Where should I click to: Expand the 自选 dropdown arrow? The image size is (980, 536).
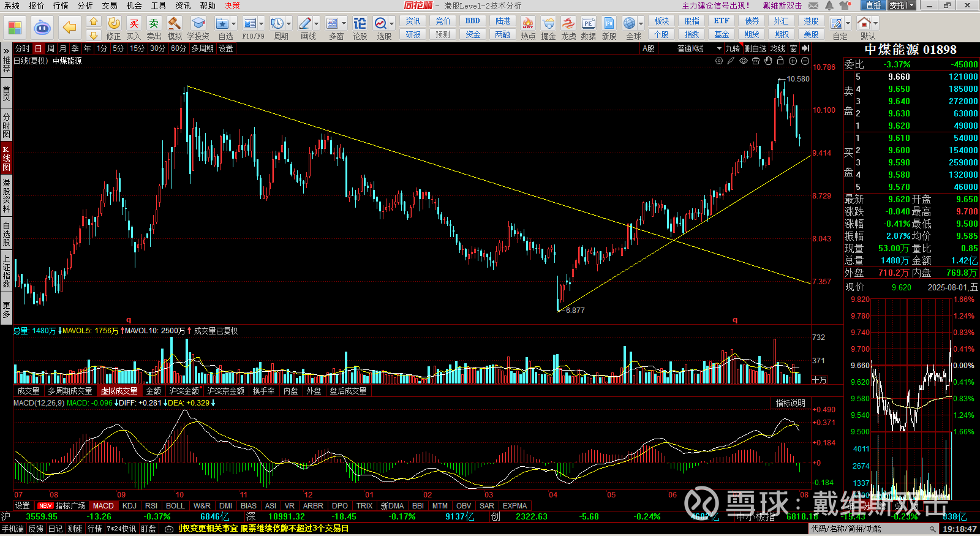(x=234, y=24)
